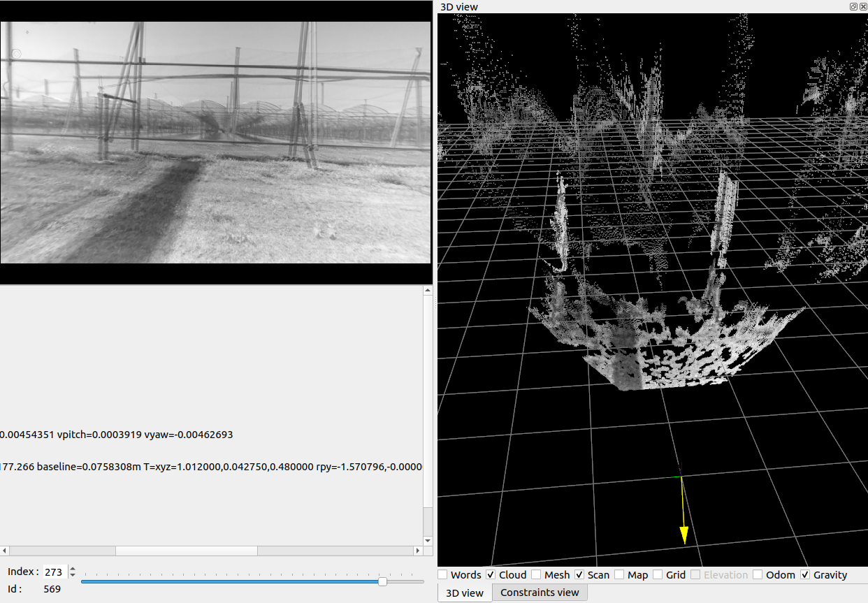Switch to the Constraints view tab
Screen dimensions: 868x603
pos(540,593)
